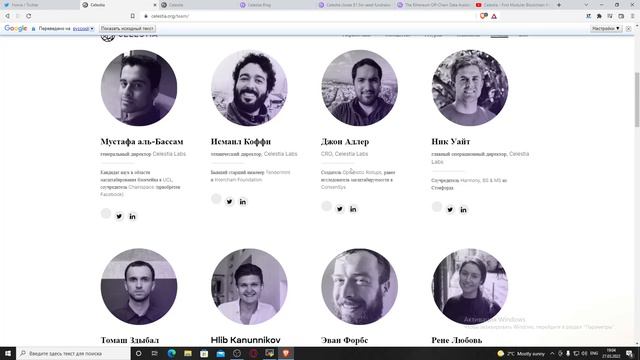
Task: Launch Microsoft Edge from the taskbar
Action: pyautogui.click(x=171, y=353)
